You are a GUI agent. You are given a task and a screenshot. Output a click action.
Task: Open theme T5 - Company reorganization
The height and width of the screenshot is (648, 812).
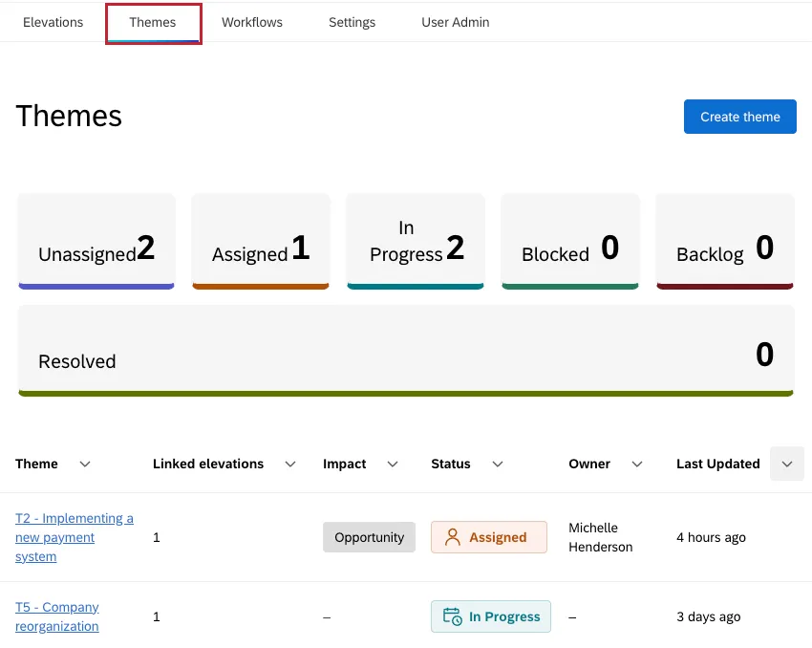coord(56,616)
